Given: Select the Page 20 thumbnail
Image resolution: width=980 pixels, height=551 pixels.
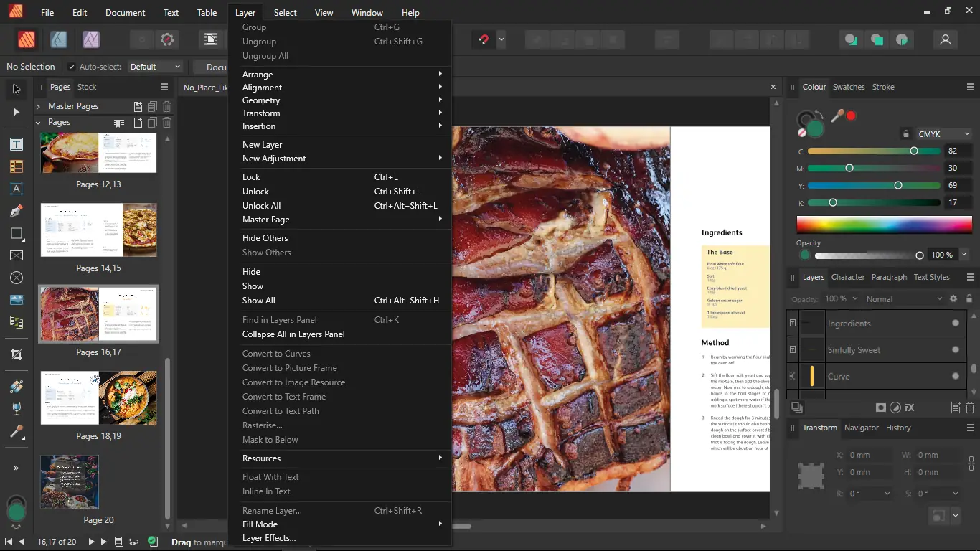Looking at the screenshot, I should (x=70, y=481).
